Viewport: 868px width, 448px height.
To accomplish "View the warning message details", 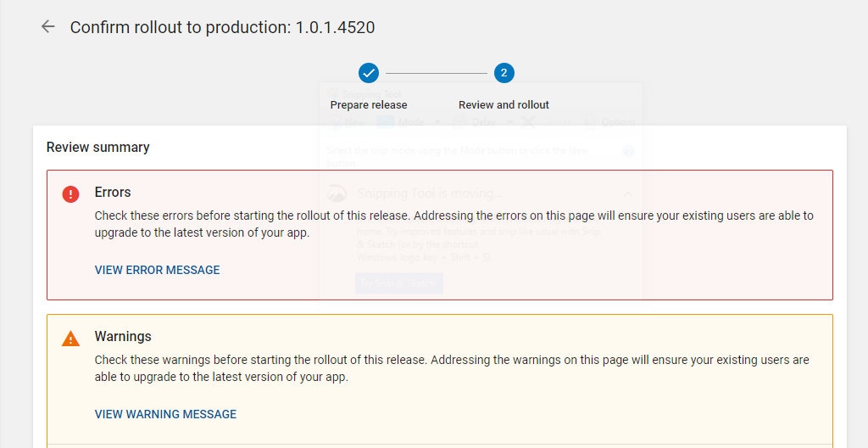I will pos(165,414).
